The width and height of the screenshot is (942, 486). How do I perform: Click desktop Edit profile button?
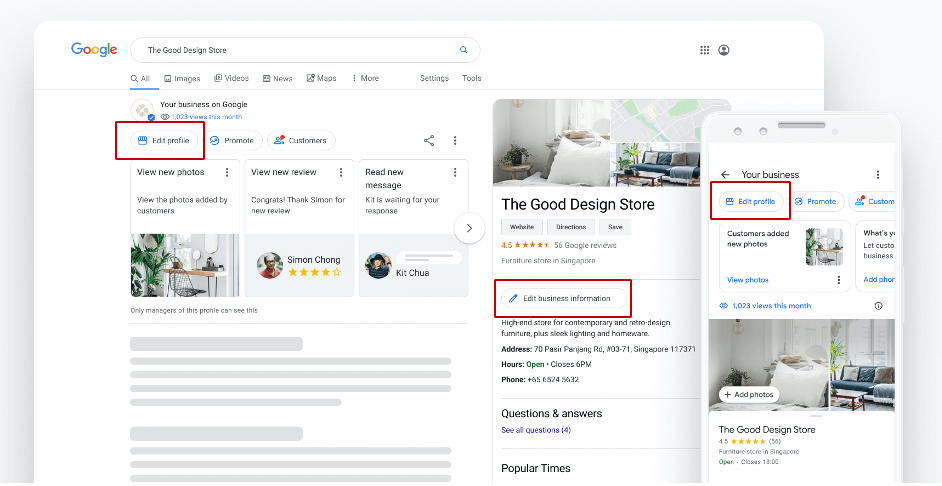pos(162,141)
